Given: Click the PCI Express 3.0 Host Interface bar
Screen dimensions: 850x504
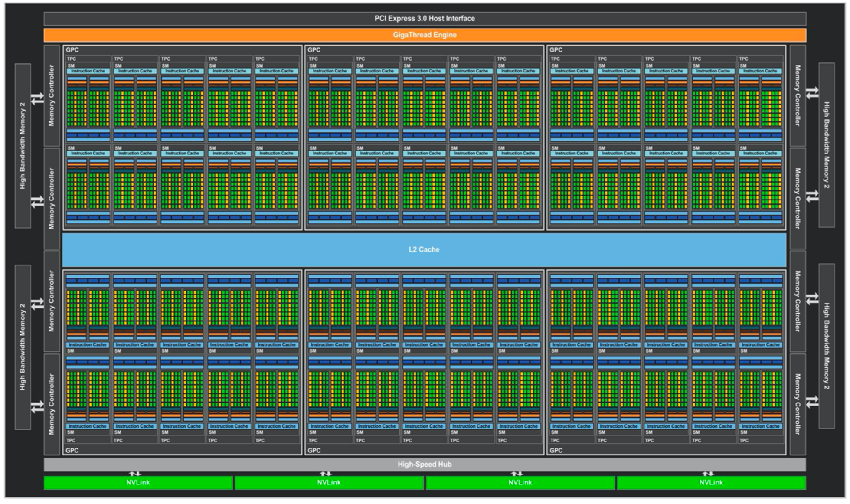Looking at the screenshot, I should pos(425,19).
